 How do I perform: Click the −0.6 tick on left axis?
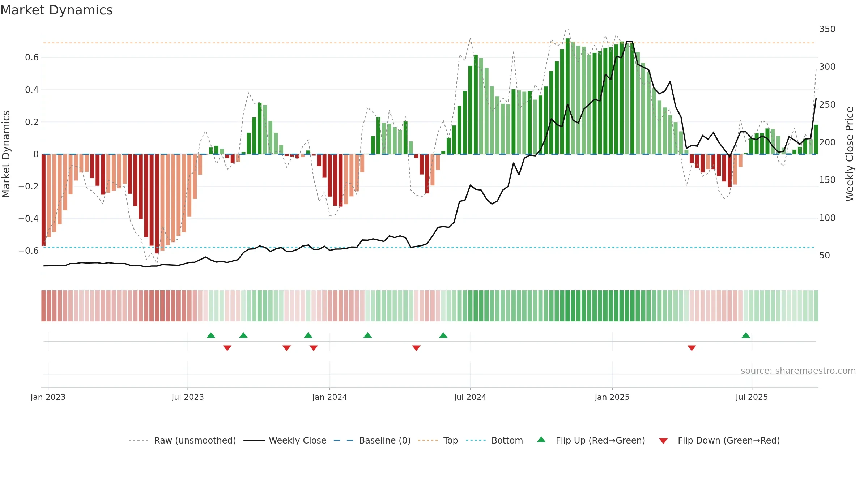(x=29, y=251)
